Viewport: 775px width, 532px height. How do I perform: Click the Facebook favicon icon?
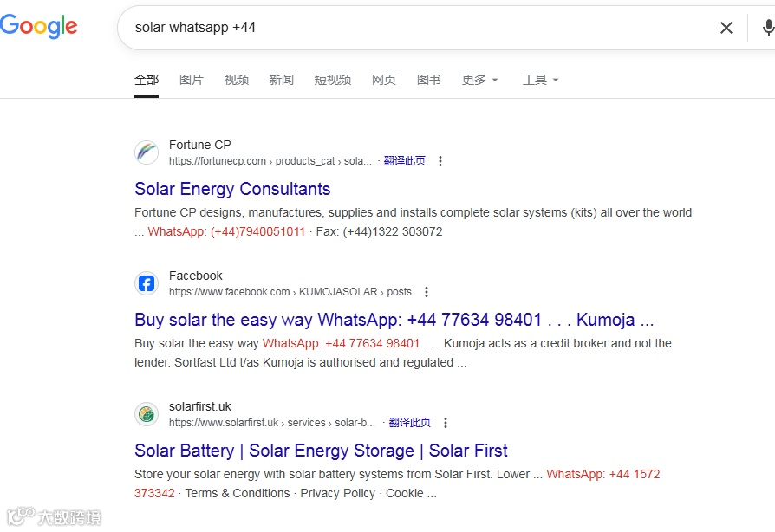(147, 283)
